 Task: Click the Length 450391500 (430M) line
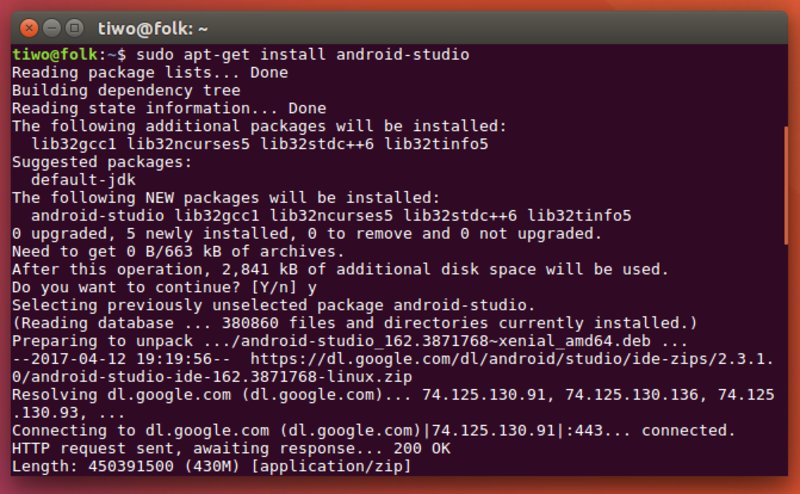pyautogui.click(x=211, y=466)
